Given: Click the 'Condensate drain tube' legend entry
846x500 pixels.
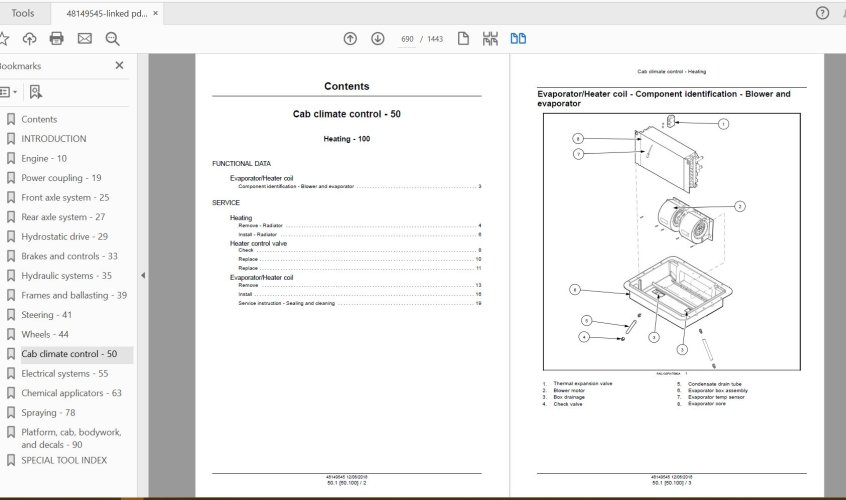Looking at the screenshot, I should (714, 384).
